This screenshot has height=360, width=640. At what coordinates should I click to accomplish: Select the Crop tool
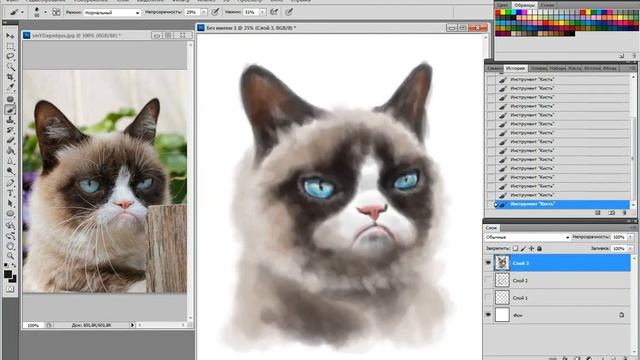pyautogui.click(x=10, y=77)
